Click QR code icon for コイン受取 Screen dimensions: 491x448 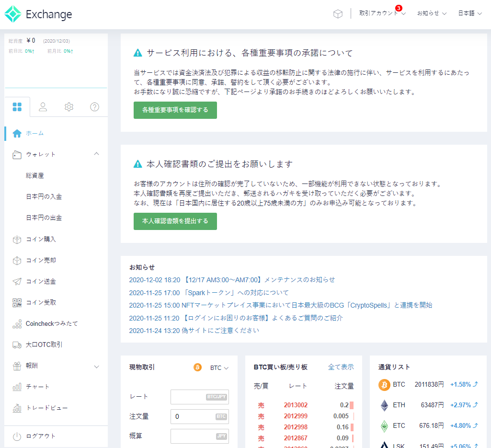point(17,303)
